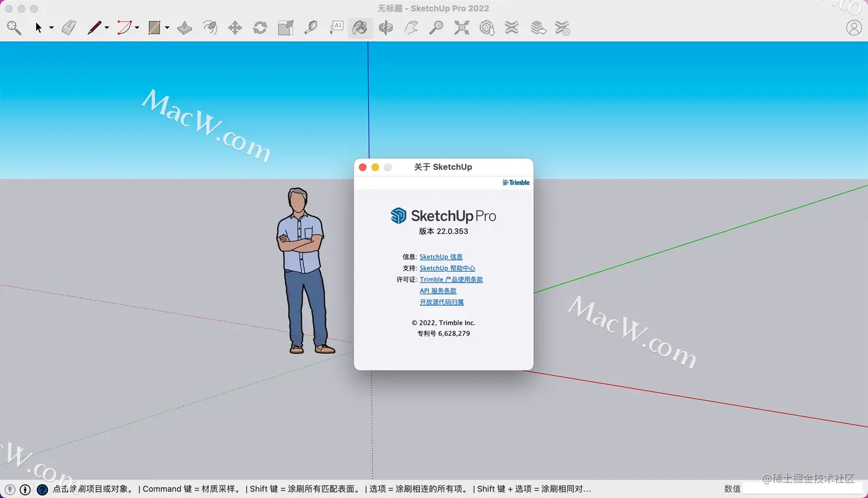Viewport: 868px width, 498px height.
Task: Open the SketchUp 帮助中心 link
Action: point(447,268)
